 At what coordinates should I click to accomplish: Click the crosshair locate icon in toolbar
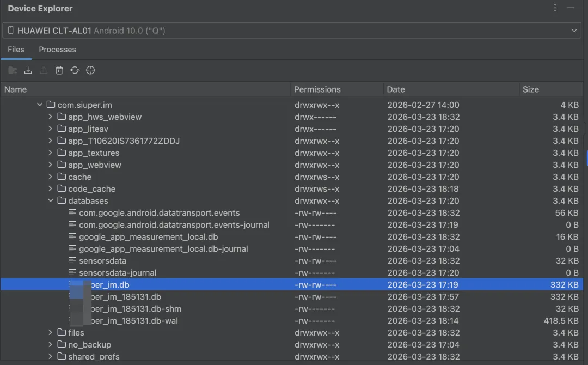pyautogui.click(x=90, y=70)
